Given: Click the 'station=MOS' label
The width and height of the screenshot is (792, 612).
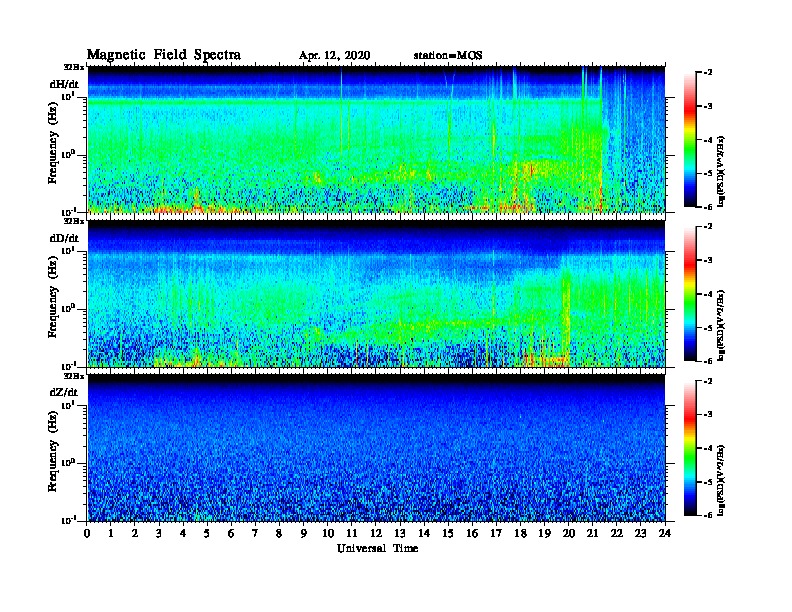Looking at the screenshot, I should [448, 56].
